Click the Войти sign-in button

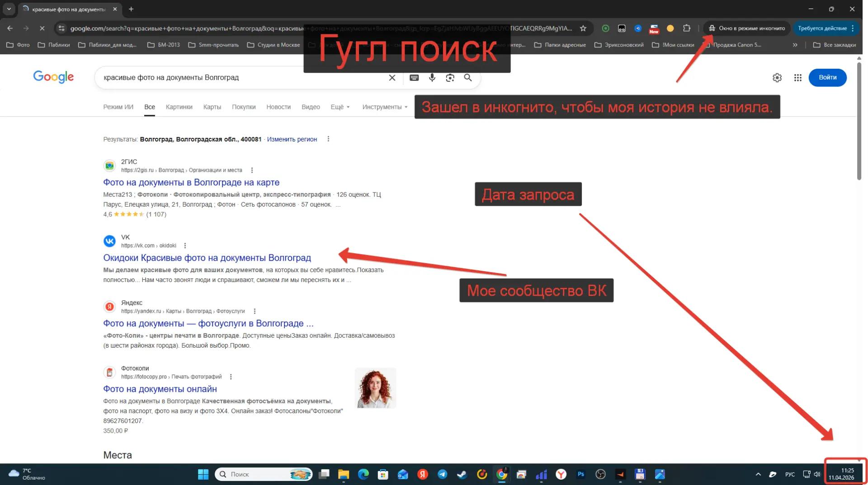click(x=827, y=78)
